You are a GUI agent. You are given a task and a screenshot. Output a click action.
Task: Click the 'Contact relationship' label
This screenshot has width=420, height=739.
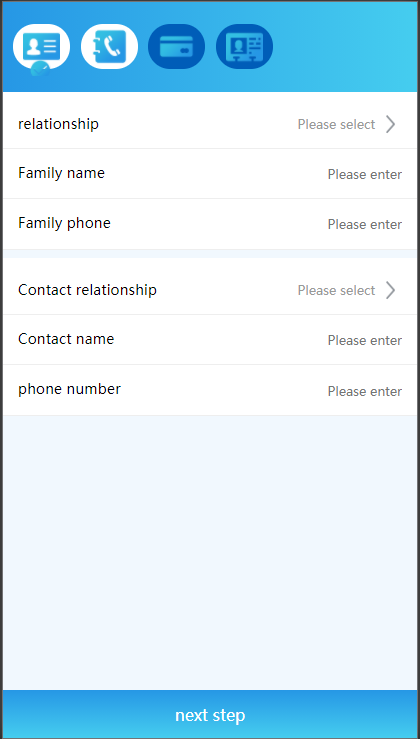pyautogui.click(x=87, y=290)
